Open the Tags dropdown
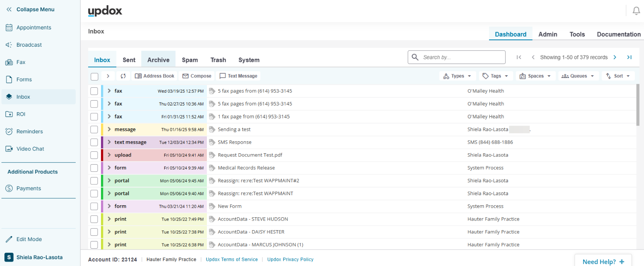 (496, 76)
